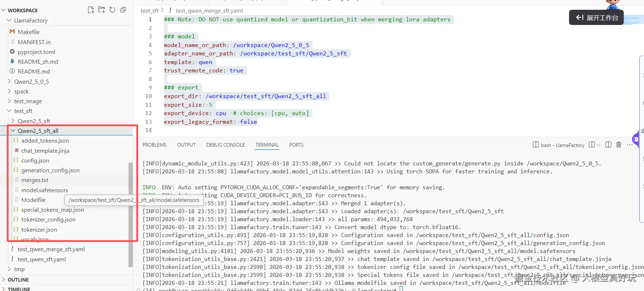
Task: Switch to the OUTPUT panel tab
Action: coord(186,145)
